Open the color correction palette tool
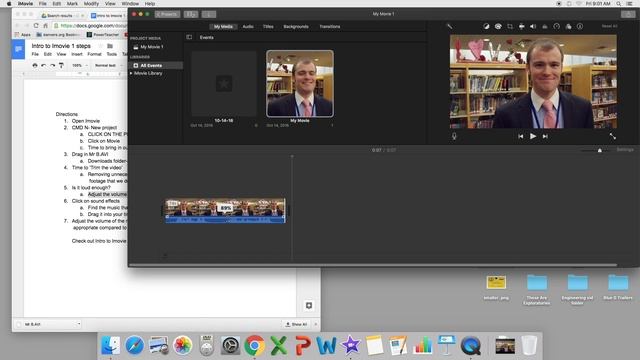Screen dimensions: 640x360 pos(498,27)
